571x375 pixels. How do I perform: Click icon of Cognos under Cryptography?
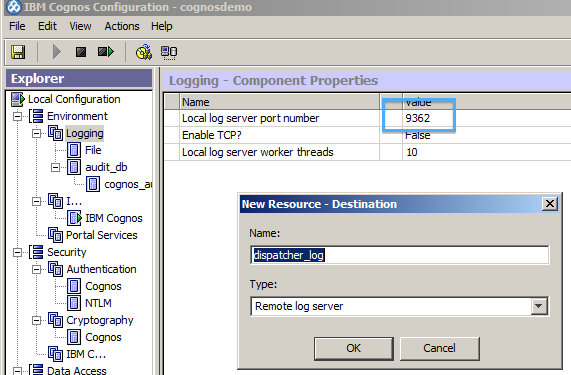point(74,337)
